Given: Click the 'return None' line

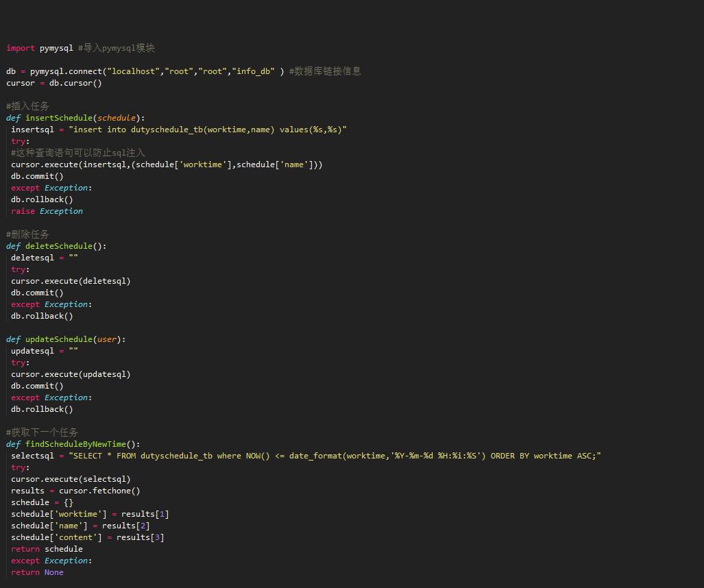Looking at the screenshot, I should [37, 573].
